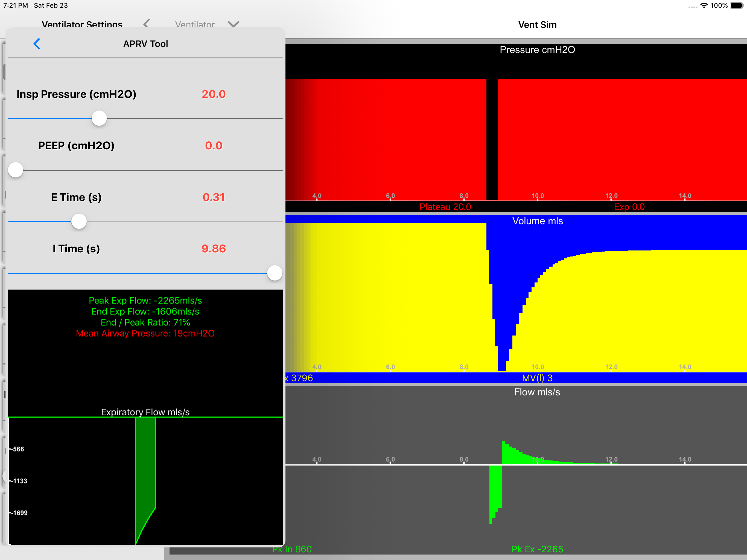
Task: Click the Pk Ex -2265 flow label
Action: click(x=537, y=549)
